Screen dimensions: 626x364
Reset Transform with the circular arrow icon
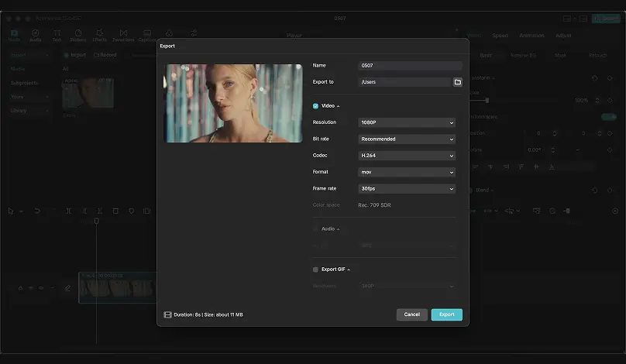594,78
